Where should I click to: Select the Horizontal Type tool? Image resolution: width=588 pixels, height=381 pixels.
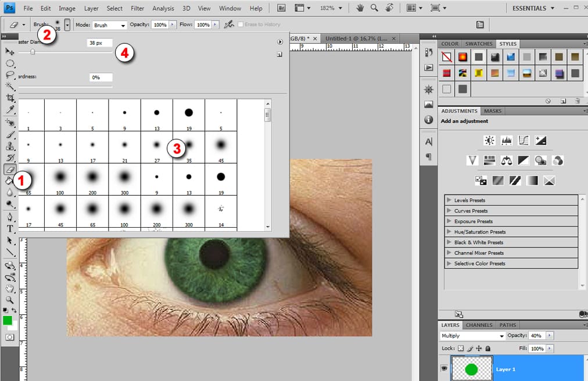coord(10,228)
